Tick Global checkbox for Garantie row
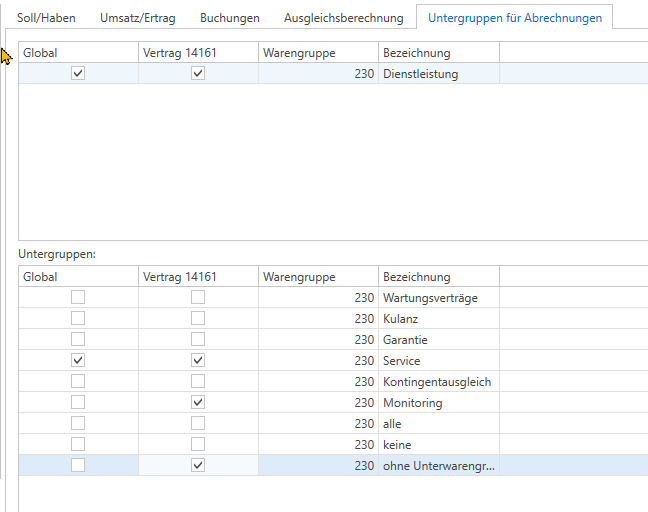 click(78, 339)
